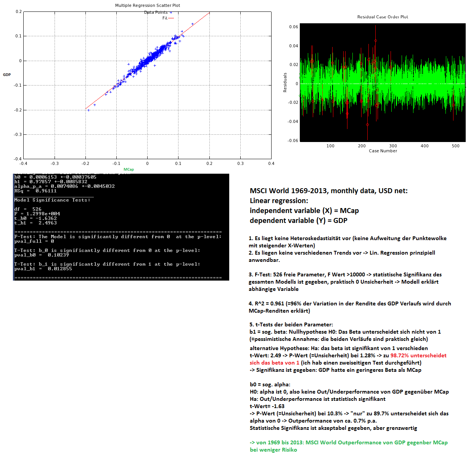Click the 'pval_b0 = 0.10239' console line
The height and width of the screenshot is (460, 476).
click(x=42, y=255)
